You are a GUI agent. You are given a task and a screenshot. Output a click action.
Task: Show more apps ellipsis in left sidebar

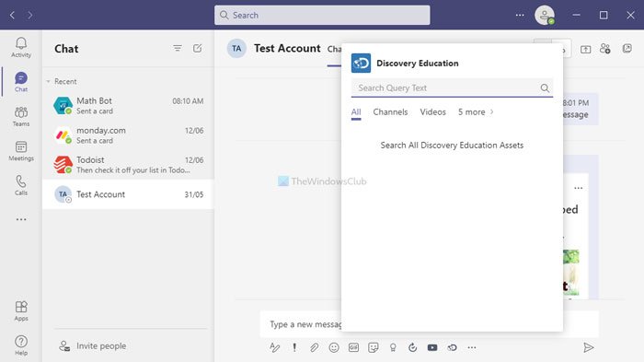tap(21, 219)
